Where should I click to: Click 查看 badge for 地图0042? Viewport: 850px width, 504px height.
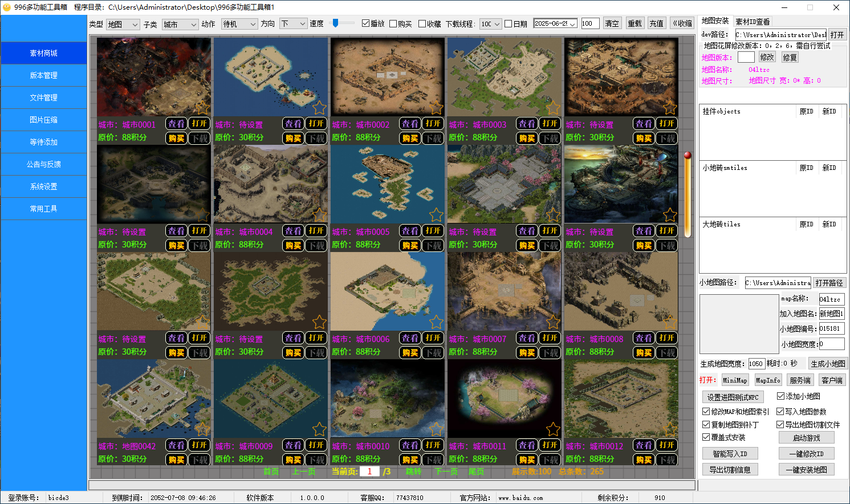[177, 445]
